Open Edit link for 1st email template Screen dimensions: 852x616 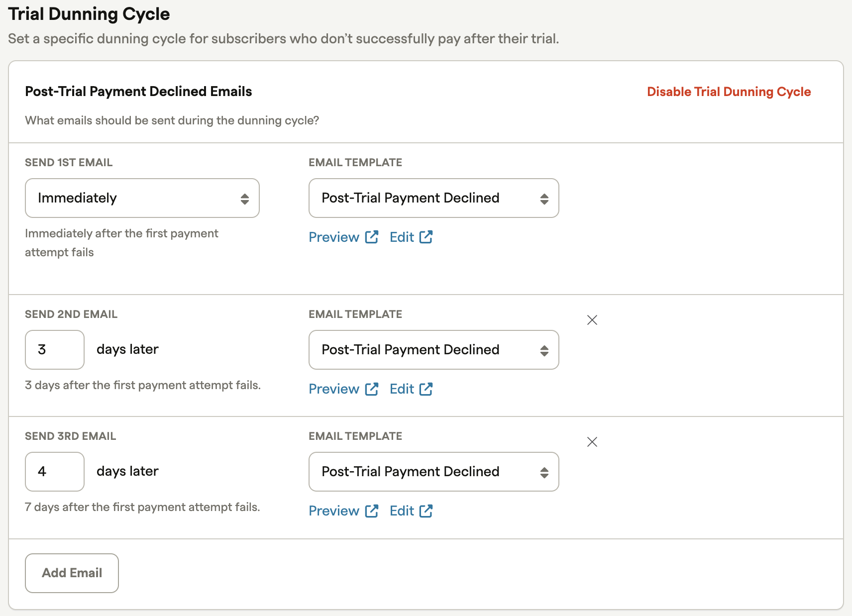click(x=402, y=237)
